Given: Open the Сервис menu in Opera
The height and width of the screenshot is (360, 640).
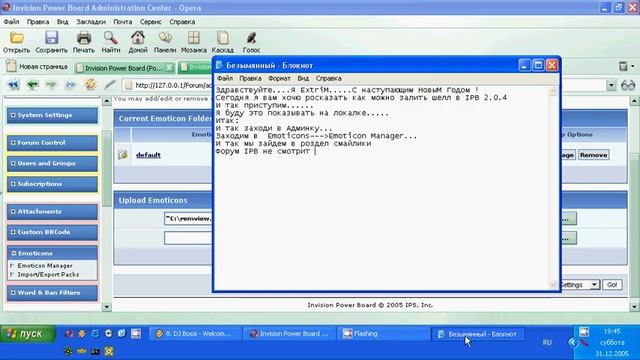Looking at the screenshot, I should tap(151, 22).
